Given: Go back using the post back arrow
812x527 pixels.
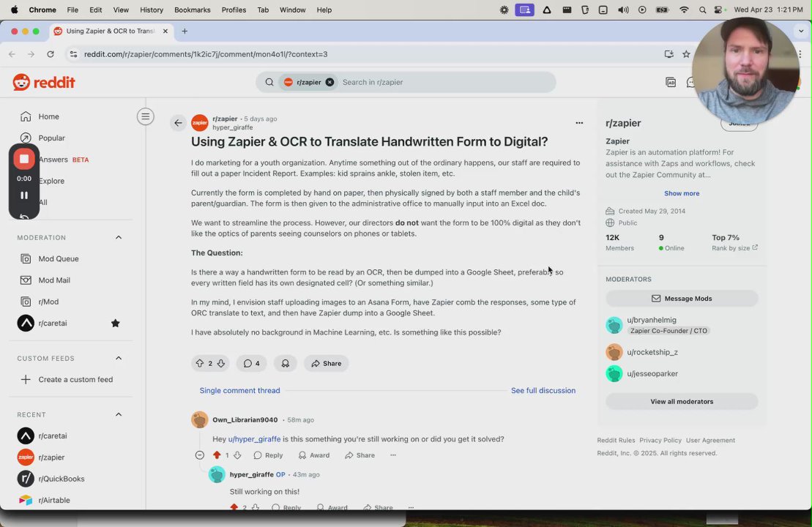Looking at the screenshot, I should 178,123.
